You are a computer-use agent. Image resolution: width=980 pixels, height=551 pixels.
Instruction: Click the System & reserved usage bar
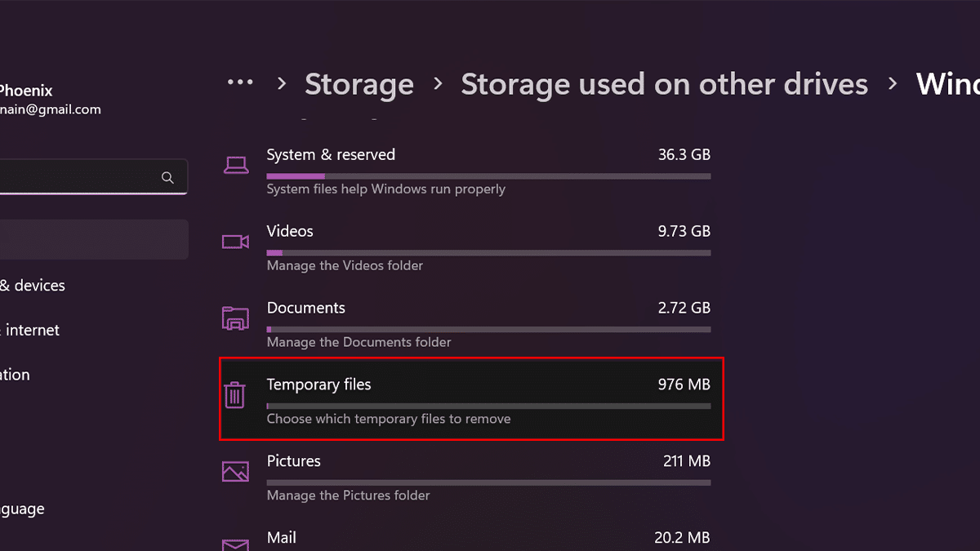(x=488, y=176)
